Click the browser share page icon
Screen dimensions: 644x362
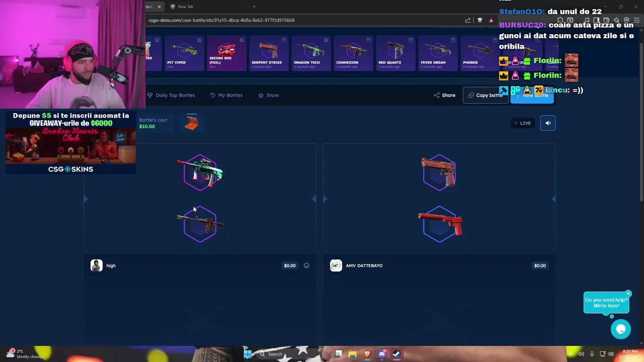pyautogui.click(x=468, y=20)
